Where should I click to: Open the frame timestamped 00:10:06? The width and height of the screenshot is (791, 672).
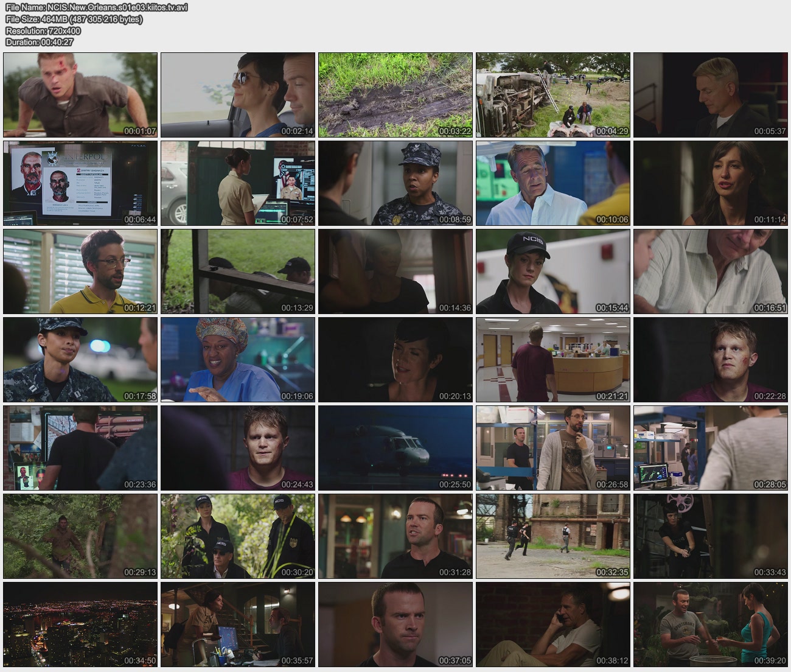(553, 183)
